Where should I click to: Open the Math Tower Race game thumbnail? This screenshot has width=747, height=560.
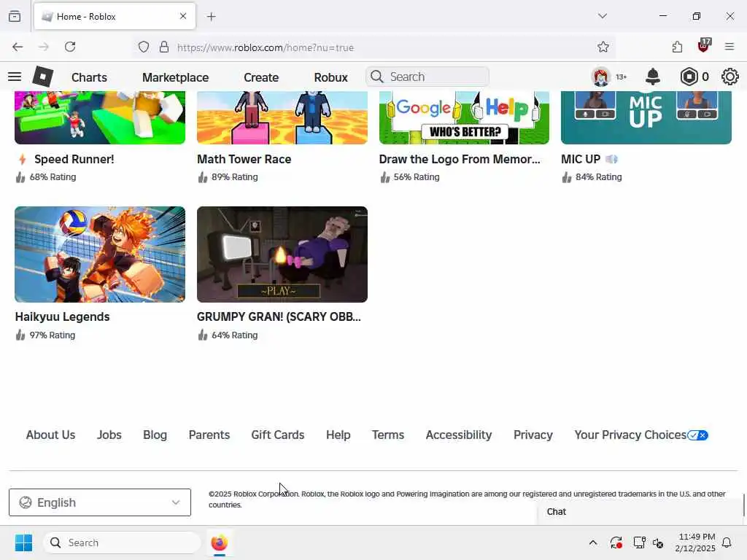pos(282,117)
